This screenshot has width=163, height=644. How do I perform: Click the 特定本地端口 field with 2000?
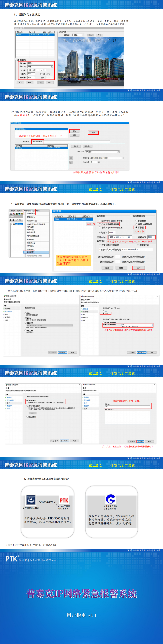137,325
